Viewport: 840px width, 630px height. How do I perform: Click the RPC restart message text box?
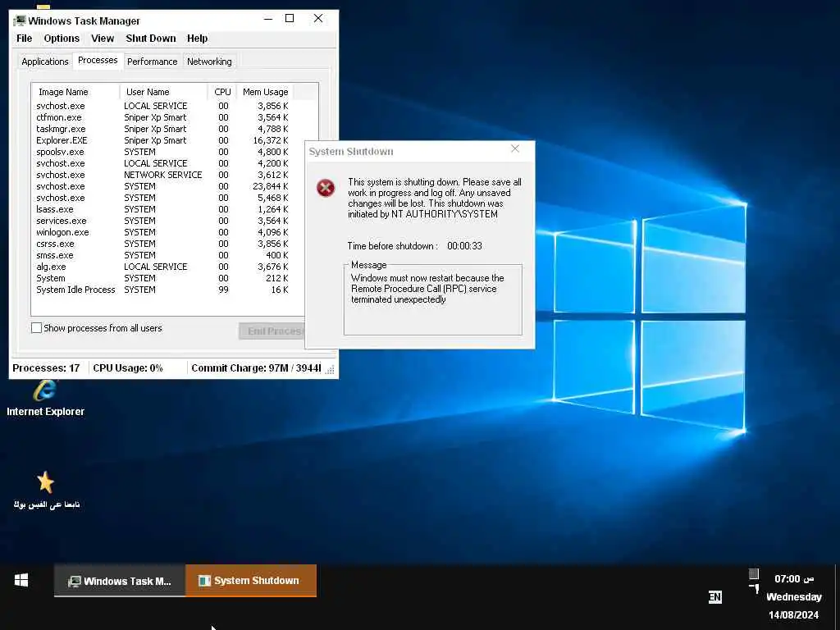point(433,300)
